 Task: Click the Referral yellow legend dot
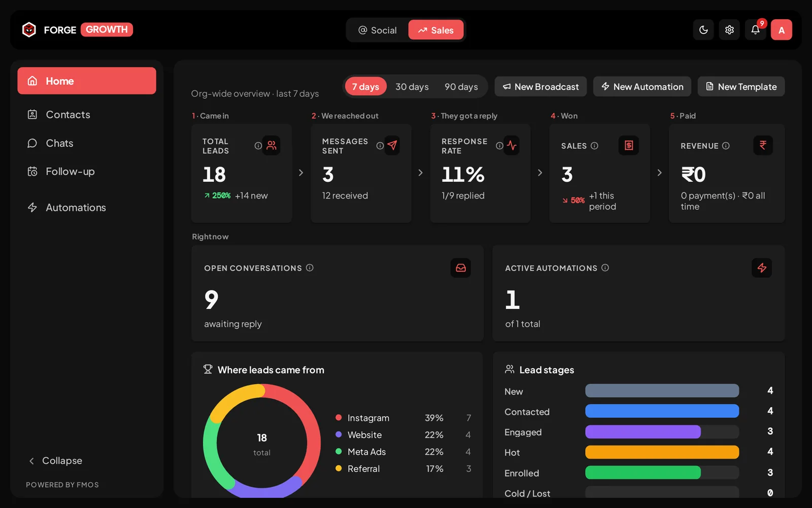click(339, 468)
